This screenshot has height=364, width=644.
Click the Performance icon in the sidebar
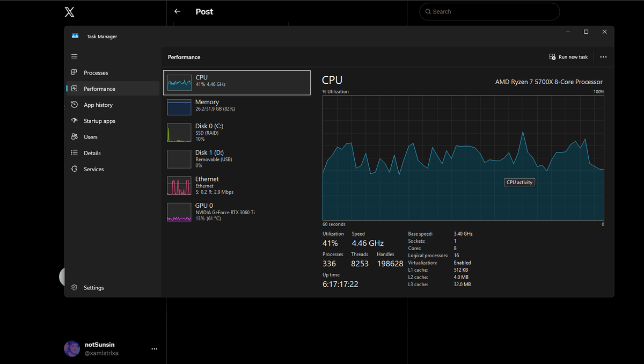click(74, 89)
